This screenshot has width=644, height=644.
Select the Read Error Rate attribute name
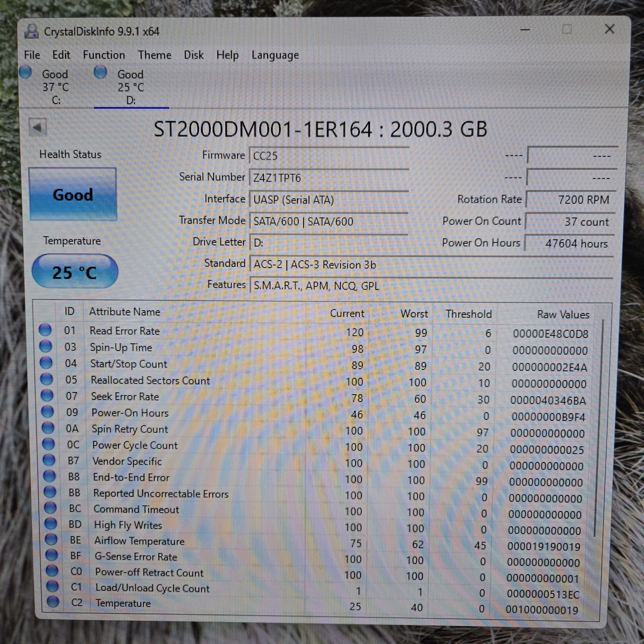(125, 331)
